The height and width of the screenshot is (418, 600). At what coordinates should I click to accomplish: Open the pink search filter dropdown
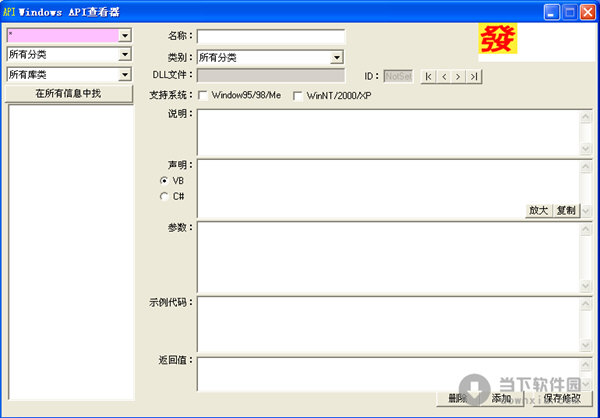click(125, 35)
